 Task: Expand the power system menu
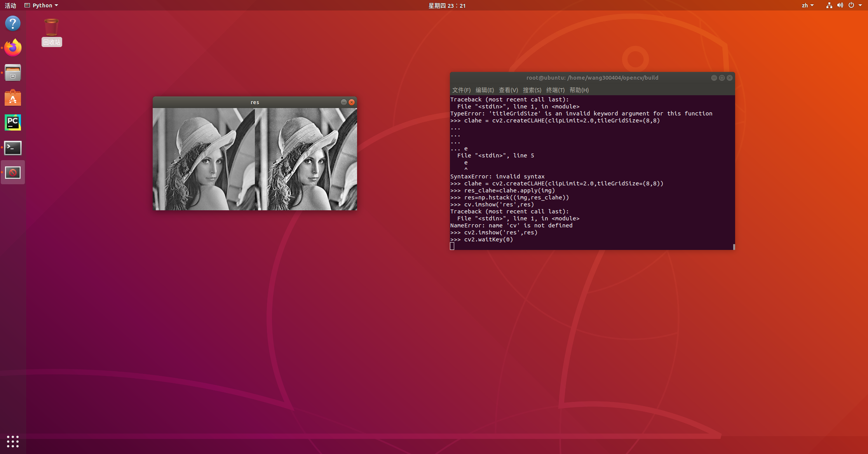855,5
